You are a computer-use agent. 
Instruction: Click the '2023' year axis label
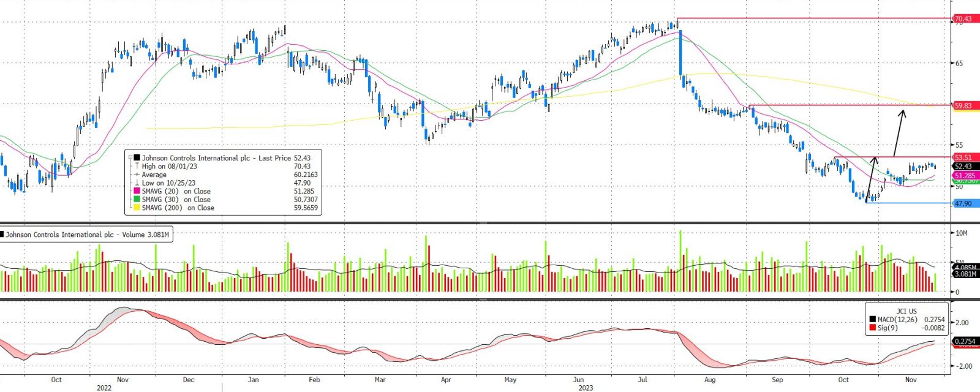pyautogui.click(x=586, y=388)
